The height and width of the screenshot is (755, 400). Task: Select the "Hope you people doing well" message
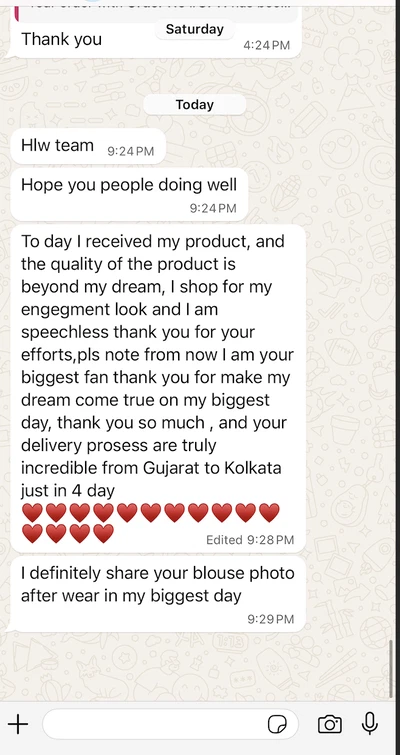pos(129,195)
